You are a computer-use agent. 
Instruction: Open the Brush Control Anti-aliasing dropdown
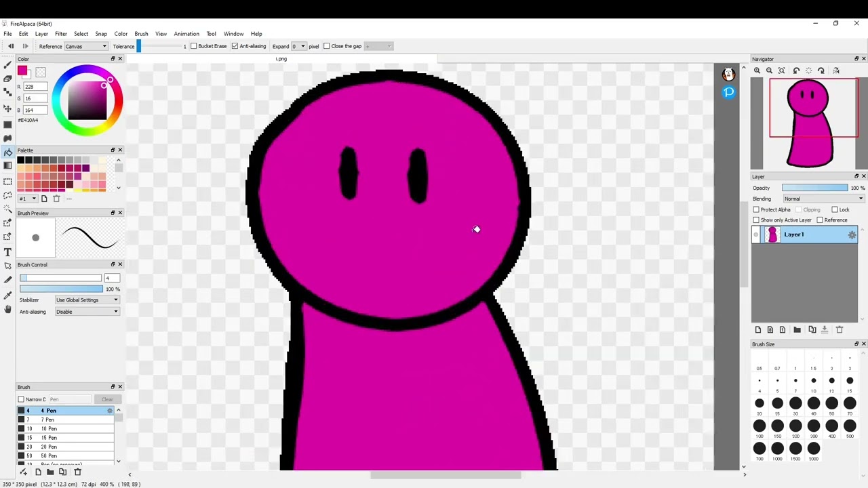pos(87,312)
